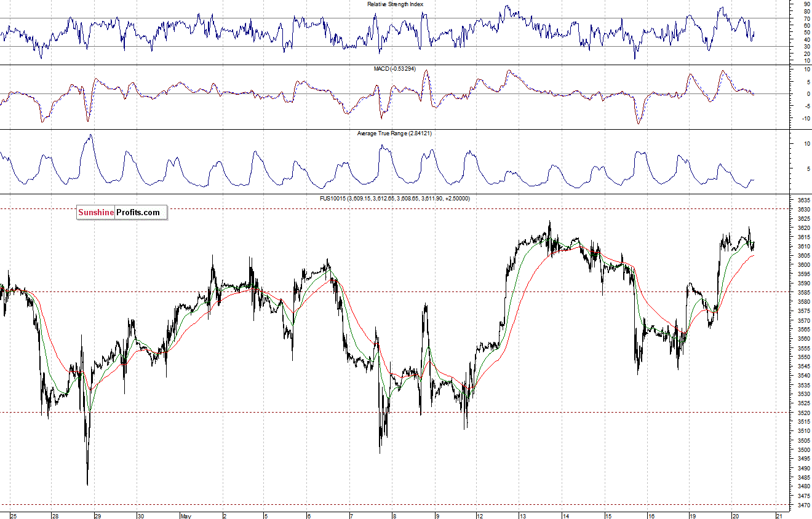Click the 28 date axis label

(x=55, y=516)
